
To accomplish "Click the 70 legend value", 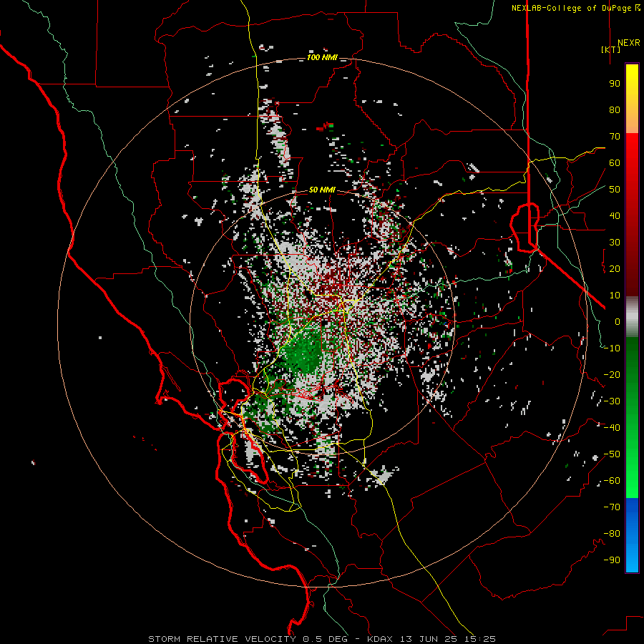I will click(x=615, y=137).
